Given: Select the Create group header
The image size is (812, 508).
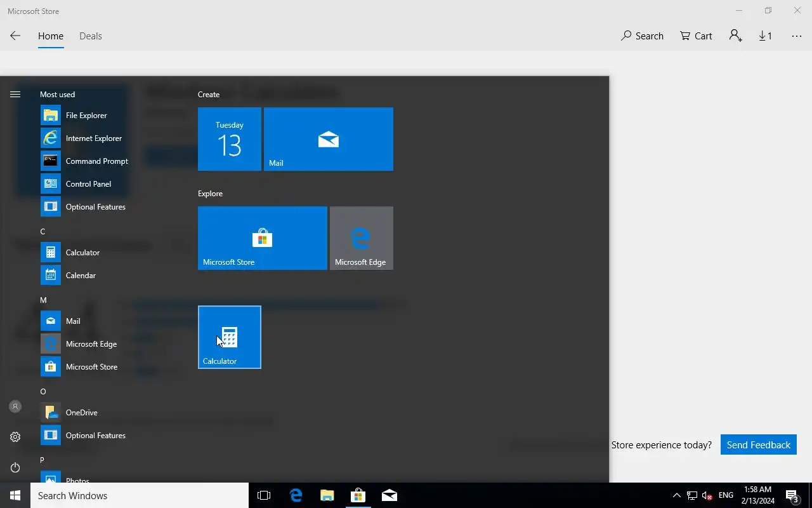Looking at the screenshot, I should [x=209, y=95].
